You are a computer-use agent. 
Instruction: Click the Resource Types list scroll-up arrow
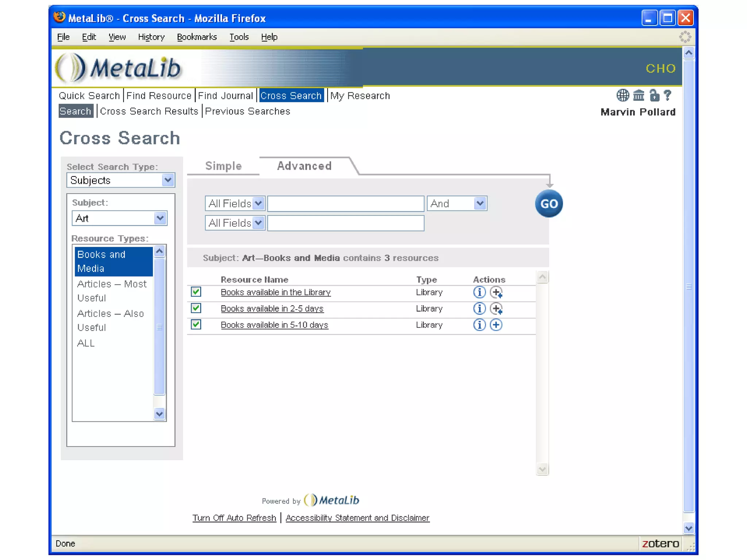click(x=159, y=251)
